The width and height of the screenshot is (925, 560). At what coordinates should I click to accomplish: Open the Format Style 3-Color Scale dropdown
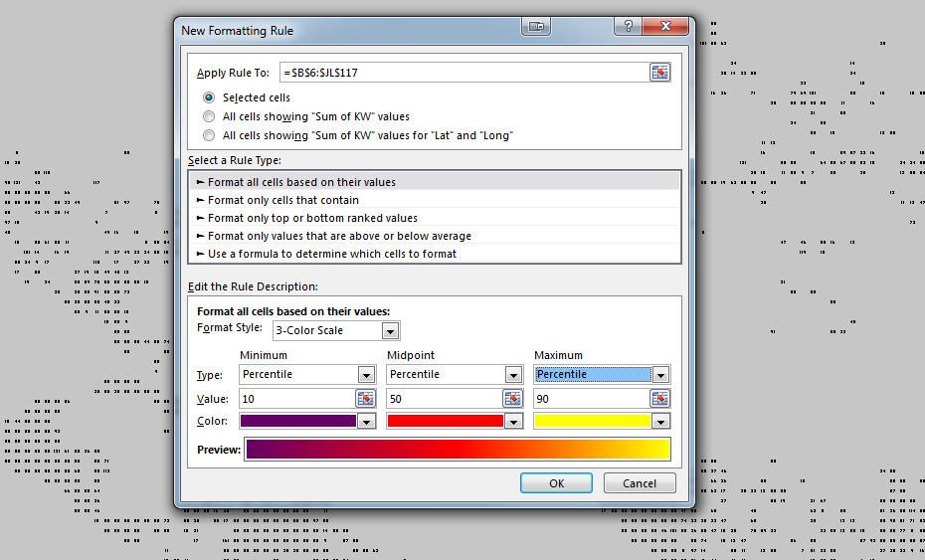(x=390, y=331)
